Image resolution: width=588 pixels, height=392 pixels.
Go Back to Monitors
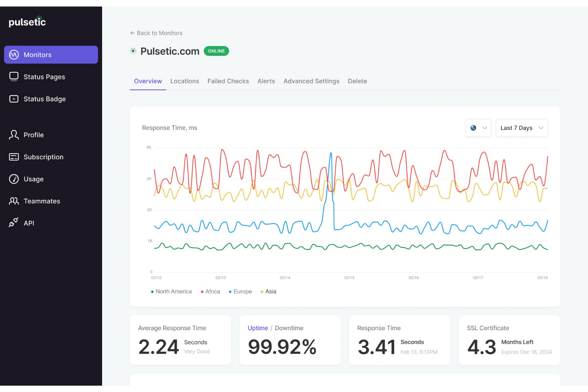[156, 33]
